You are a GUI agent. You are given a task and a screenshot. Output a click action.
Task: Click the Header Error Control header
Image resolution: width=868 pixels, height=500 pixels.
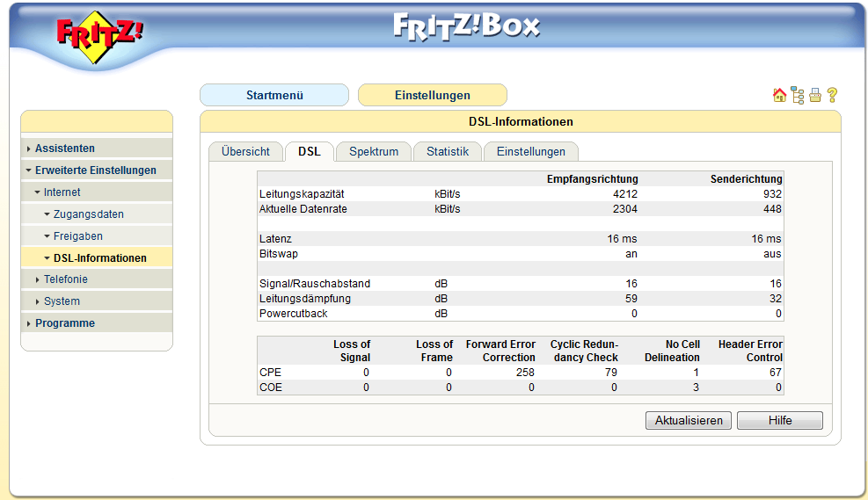pyautogui.click(x=750, y=351)
